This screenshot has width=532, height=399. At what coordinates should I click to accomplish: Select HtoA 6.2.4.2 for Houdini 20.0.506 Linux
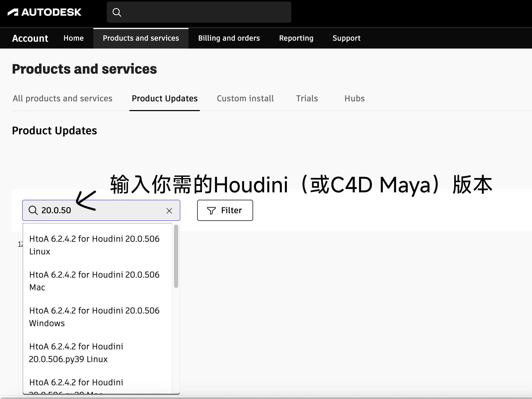pos(94,245)
